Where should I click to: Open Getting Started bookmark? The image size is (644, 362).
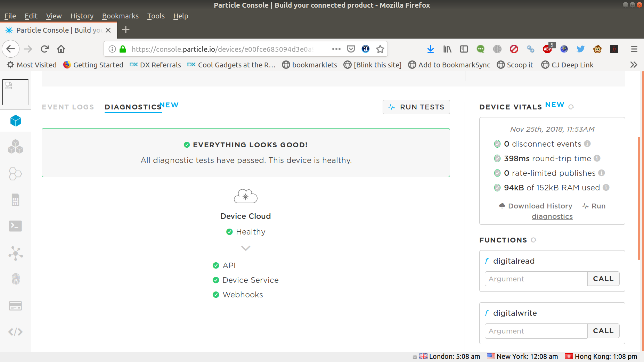point(93,65)
